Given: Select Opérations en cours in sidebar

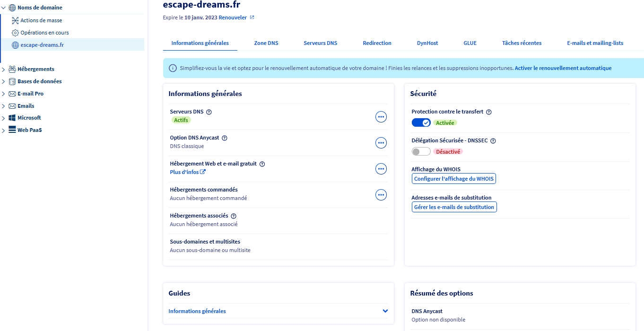Looking at the screenshot, I should coord(44,33).
